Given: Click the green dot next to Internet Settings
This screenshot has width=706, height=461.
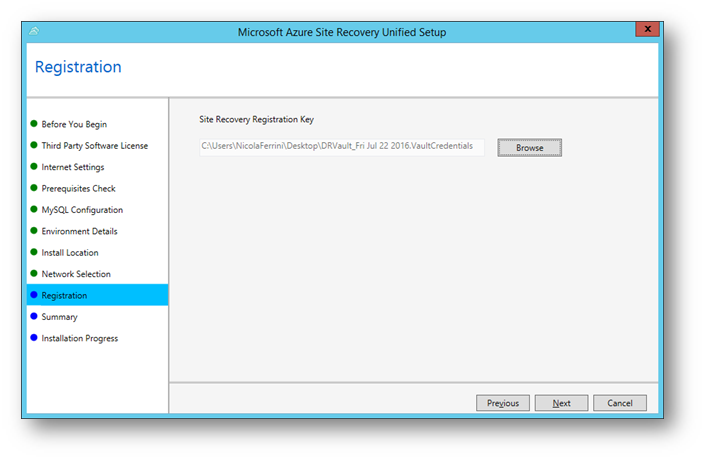Looking at the screenshot, I should point(34,167).
